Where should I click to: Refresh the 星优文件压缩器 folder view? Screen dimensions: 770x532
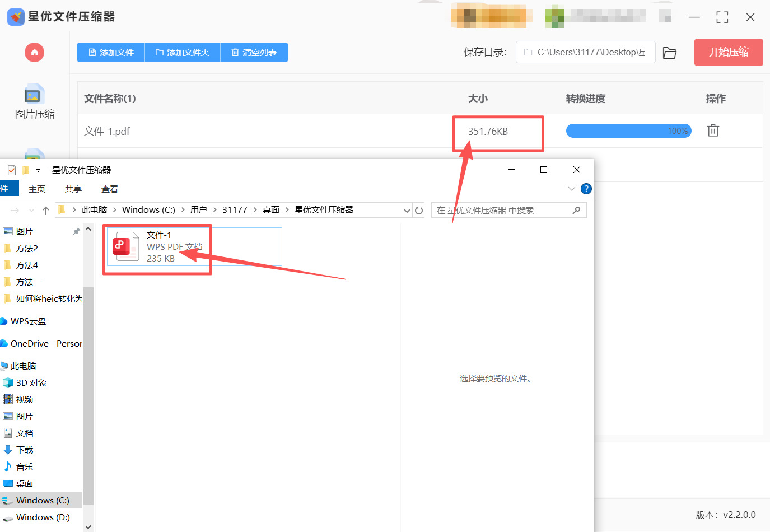click(419, 210)
